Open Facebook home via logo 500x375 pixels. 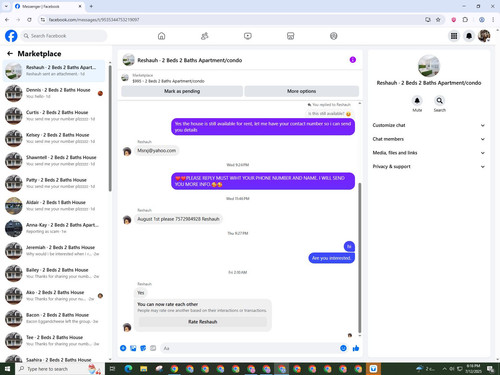pyautogui.click(x=11, y=36)
